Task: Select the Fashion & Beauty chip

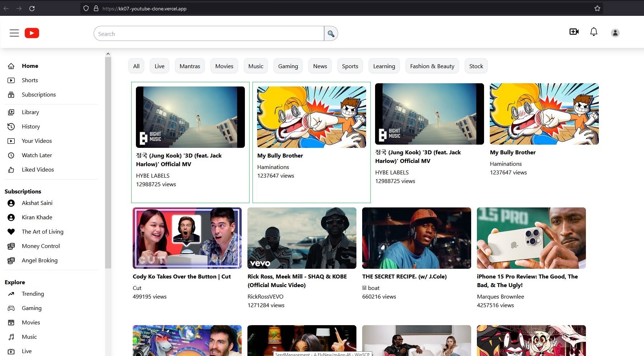Action: [432, 66]
